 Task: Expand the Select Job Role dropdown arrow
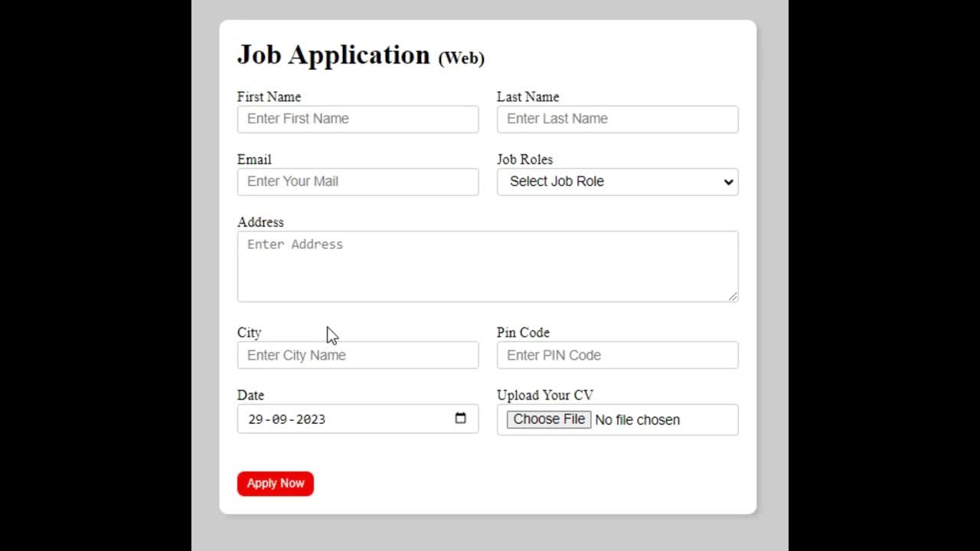pos(728,182)
